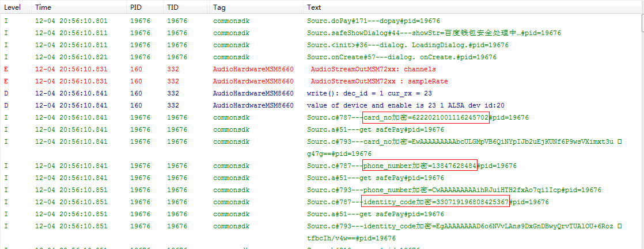644x249 pixels.
Task: Click the wrapped line tfbcIh/v4w==#pid=19676
Action: point(351,238)
